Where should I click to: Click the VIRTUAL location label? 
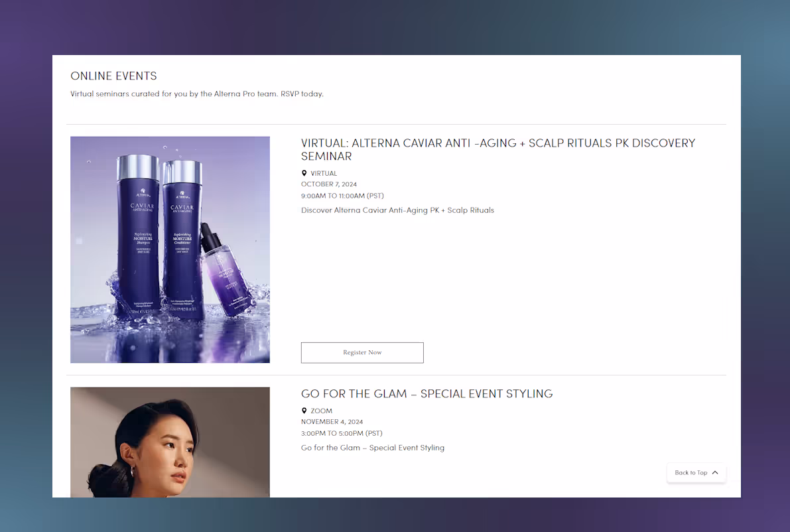(x=324, y=173)
